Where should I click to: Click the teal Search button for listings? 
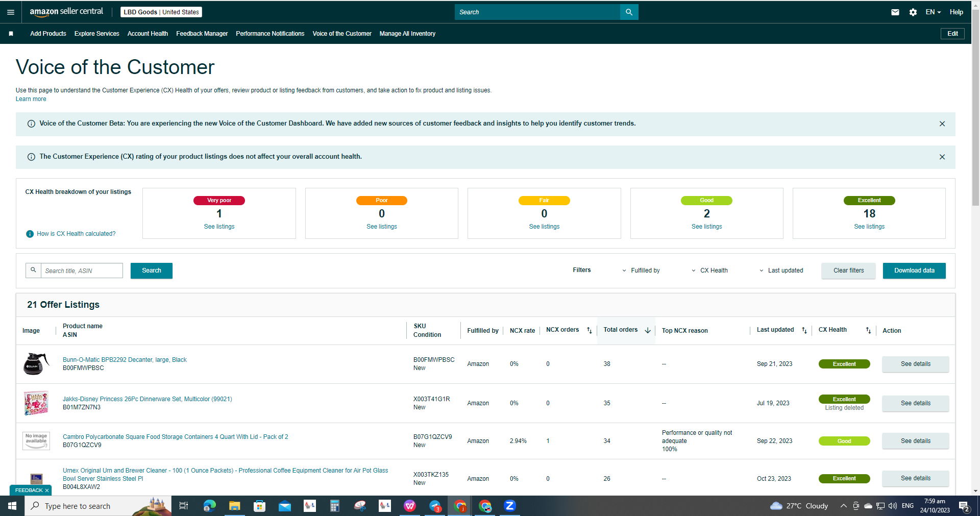coord(152,271)
